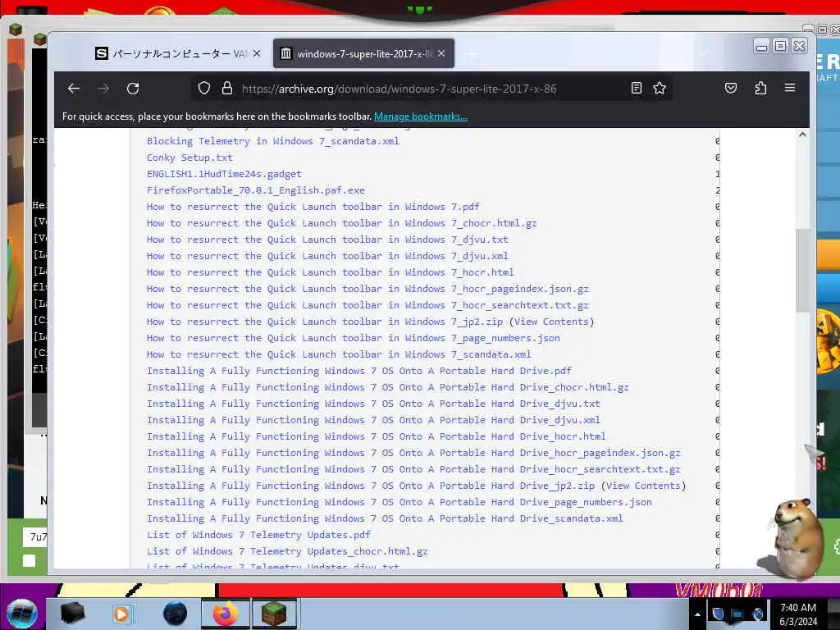Tick the checkbox in the background green window

pyautogui.click(x=29, y=561)
